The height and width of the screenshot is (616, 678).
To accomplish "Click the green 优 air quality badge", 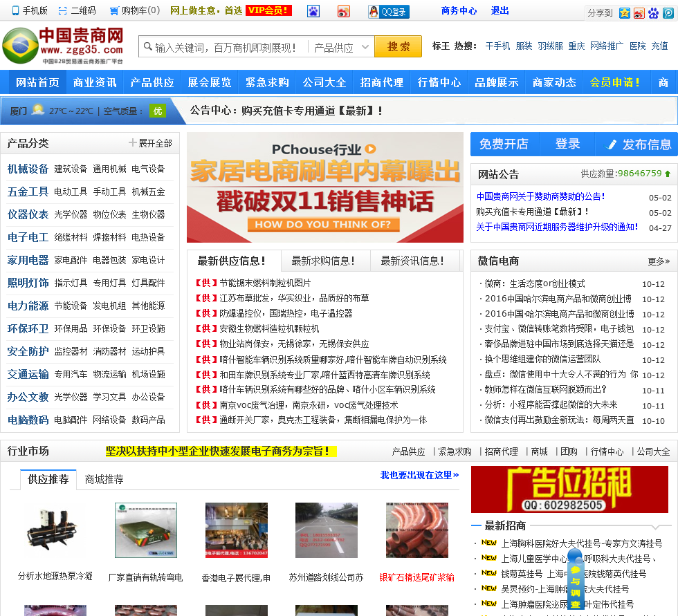I will point(158,111).
